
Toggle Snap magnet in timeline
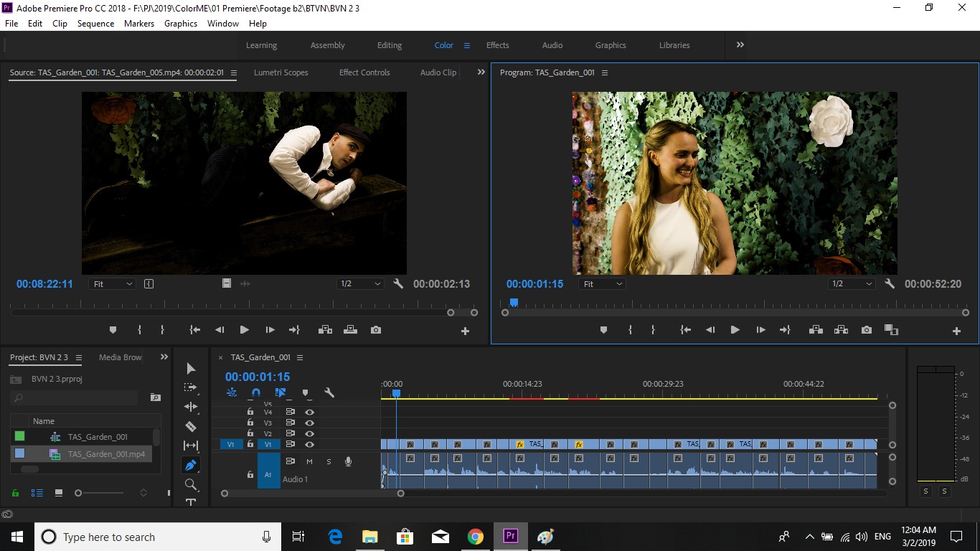pos(256,392)
